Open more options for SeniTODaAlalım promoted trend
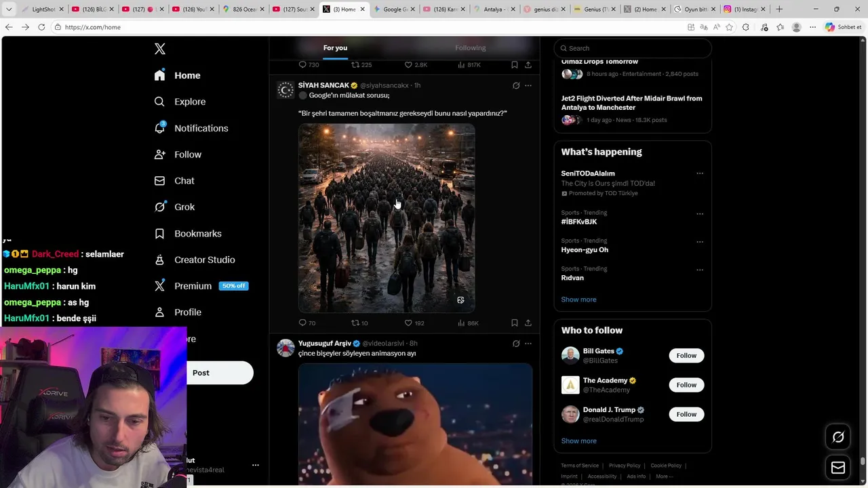 click(700, 174)
